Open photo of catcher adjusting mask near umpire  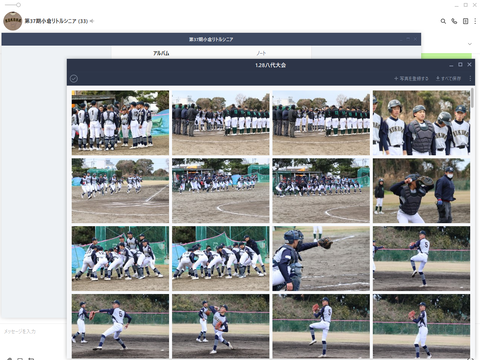(421, 191)
